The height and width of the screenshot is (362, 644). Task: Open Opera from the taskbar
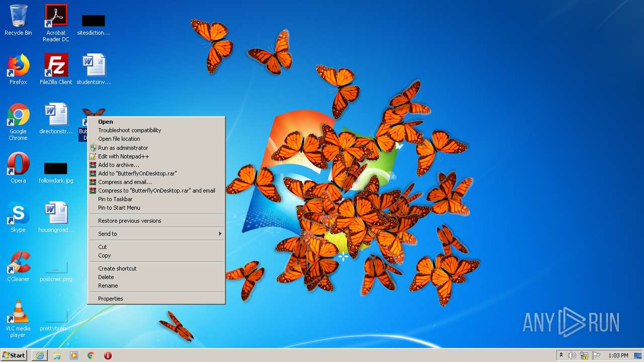(x=108, y=355)
